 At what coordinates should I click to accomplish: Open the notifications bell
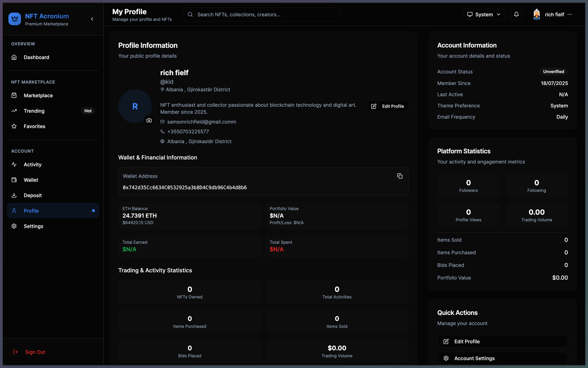(516, 14)
